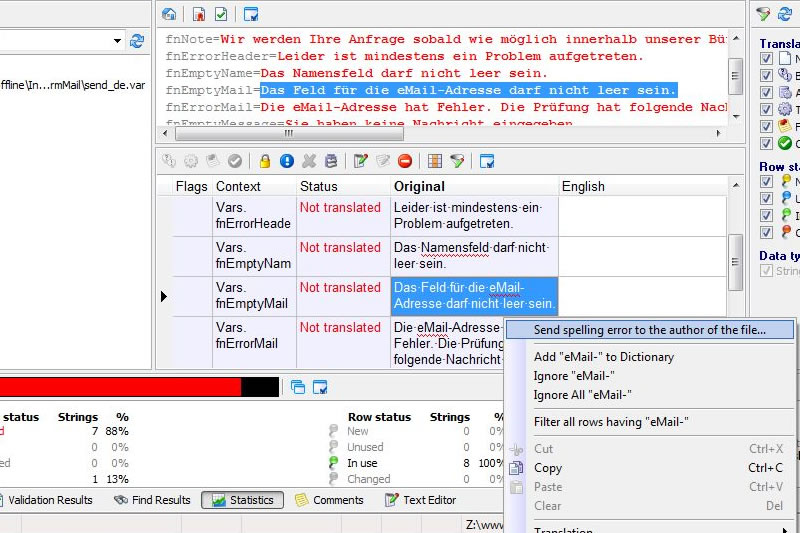Click the red no-entry icon in grid toolbar
The image size is (800, 533).
[x=405, y=161]
